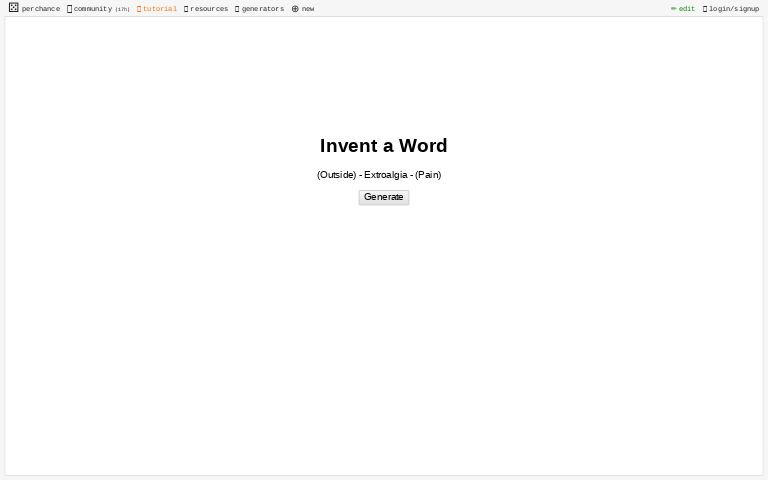
Task: Click the plus icon beside new
Action: point(295,9)
